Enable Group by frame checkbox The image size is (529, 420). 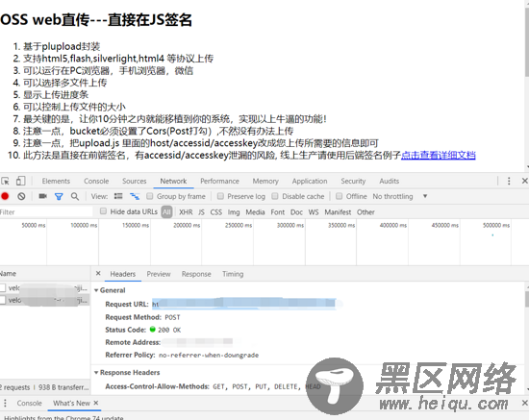150,196
